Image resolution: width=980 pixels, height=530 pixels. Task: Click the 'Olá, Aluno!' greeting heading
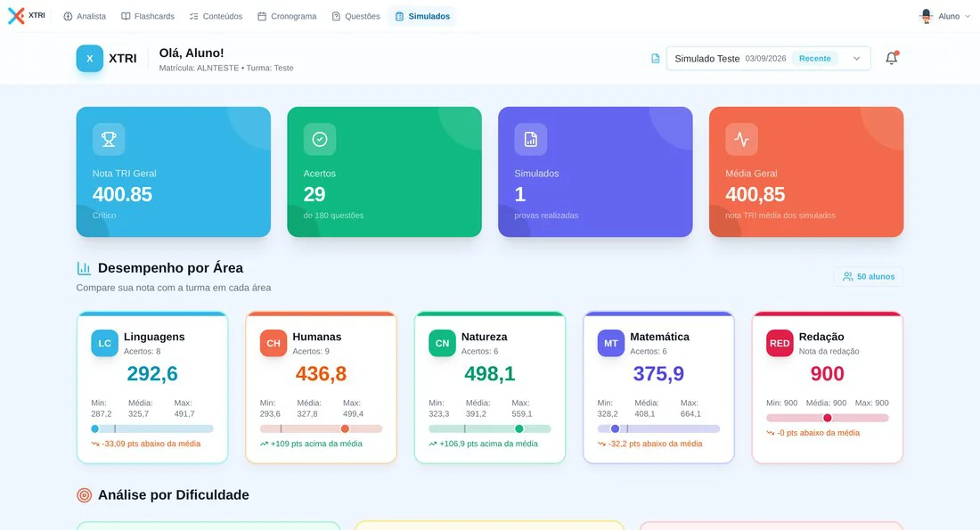192,53
